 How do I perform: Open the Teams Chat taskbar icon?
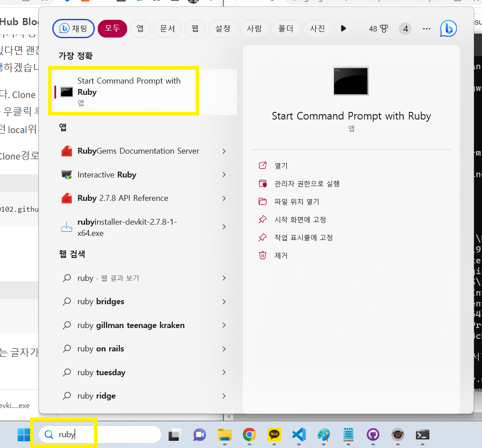200,435
